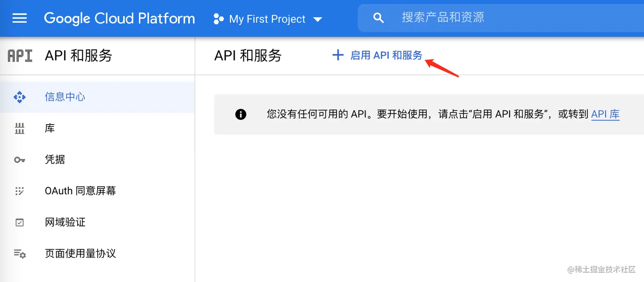Open the hamburger navigation menu
This screenshot has height=282, width=644.
pyautogui.click(x=20, y=18)
